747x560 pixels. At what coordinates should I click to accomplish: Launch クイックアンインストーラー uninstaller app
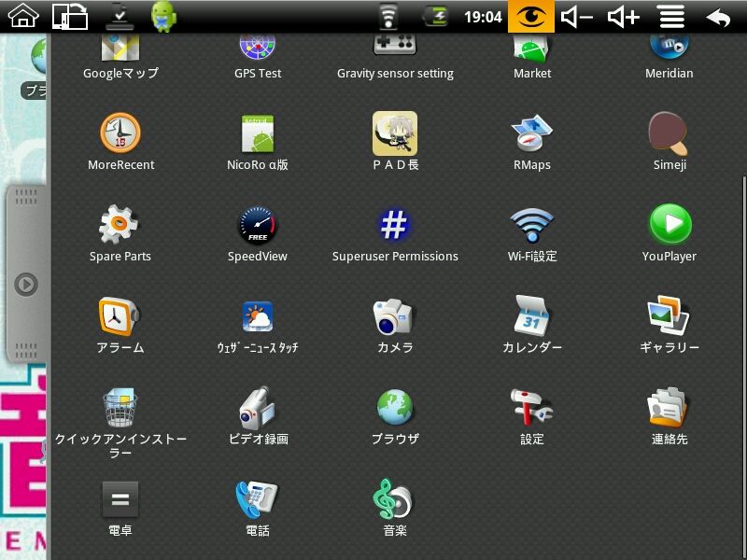pos(120,423)
